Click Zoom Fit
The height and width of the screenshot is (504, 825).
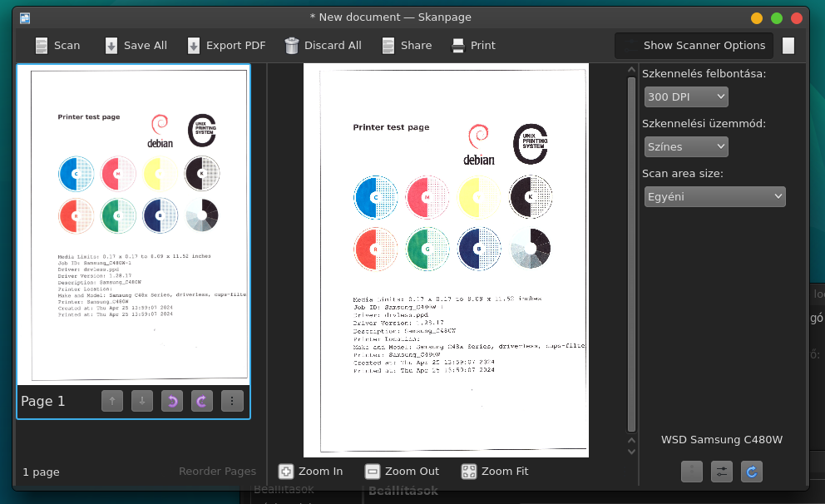pos(495,472)
